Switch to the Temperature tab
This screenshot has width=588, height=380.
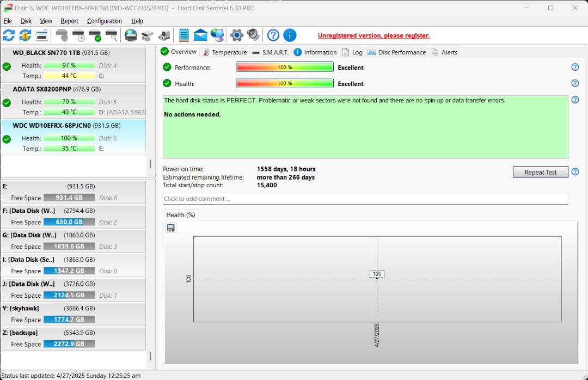pyautogui.click(x=225, y=52)
